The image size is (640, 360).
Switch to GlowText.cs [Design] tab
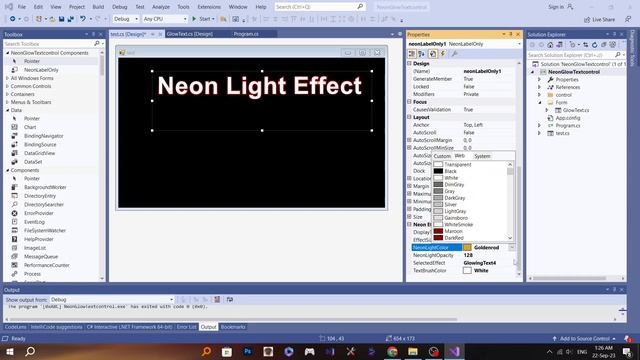tap(190, 34)
